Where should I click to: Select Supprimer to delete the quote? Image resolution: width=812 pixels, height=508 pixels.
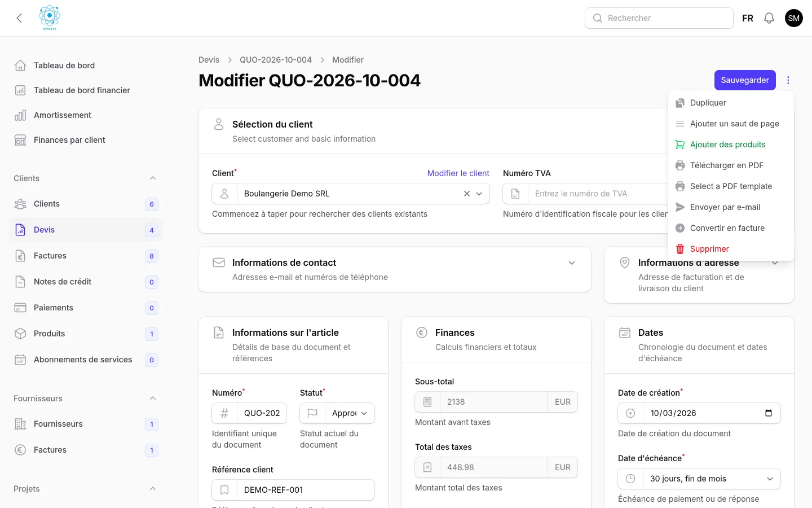731,249
